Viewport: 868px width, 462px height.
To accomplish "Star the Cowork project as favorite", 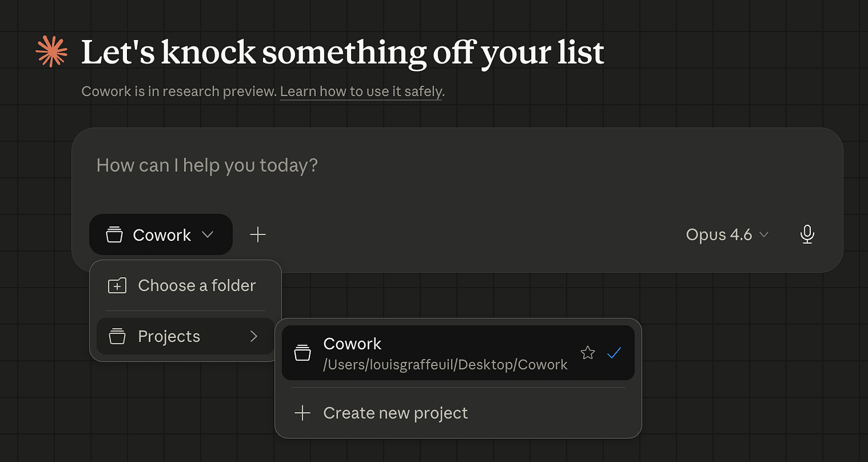I will (x=588, y=353).
